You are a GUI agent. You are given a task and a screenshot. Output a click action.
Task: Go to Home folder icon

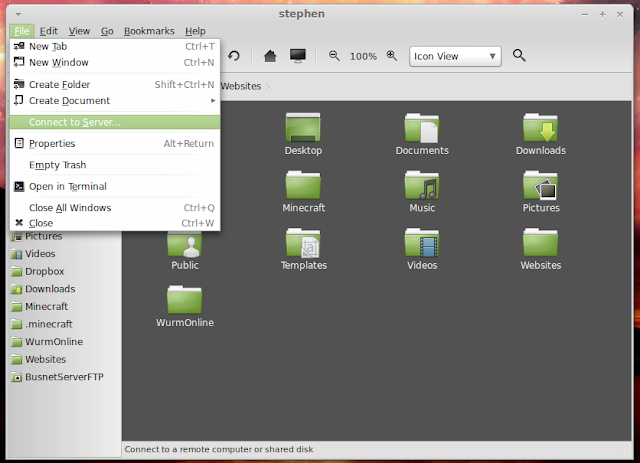[270, 56]
